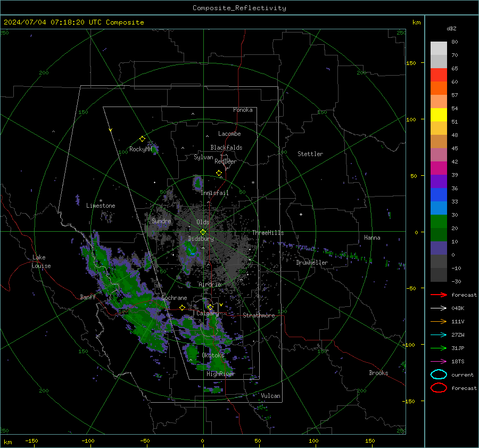The width and height of the screenshot is (479, 448).
Task: Click the Innisfail label
Action: (214, 193)
